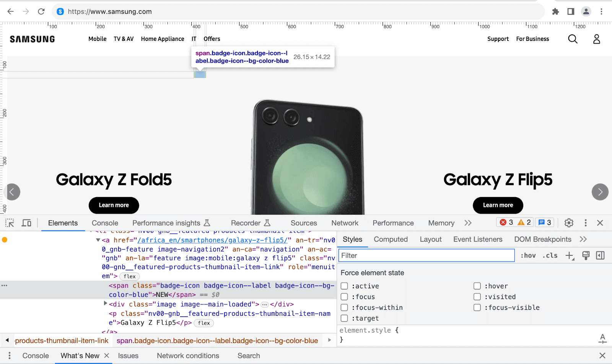Screen dimensions: 612x364
Task: Click the Samsung search magnifier icon
Action: point(573,39)
